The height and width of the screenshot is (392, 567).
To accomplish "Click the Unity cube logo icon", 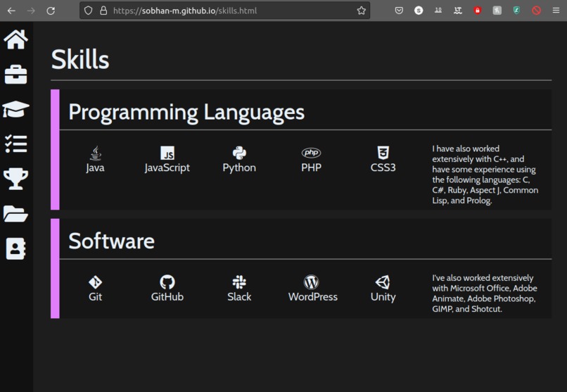I will pos(383,282).
